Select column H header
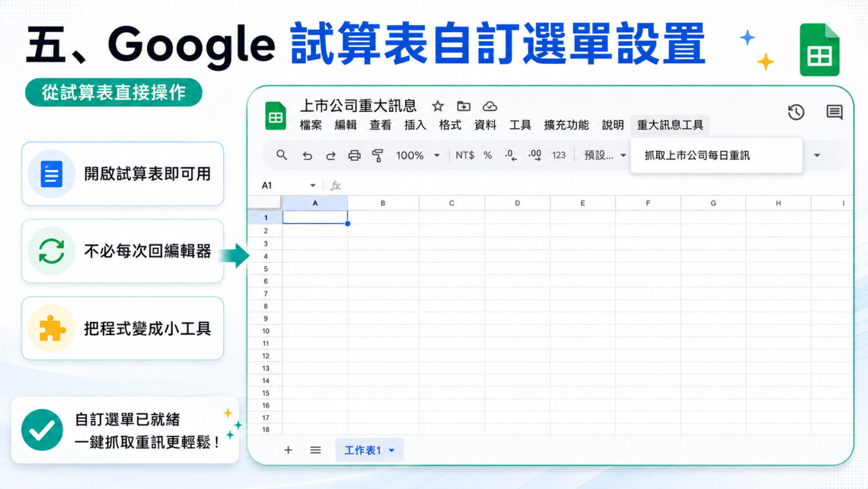The height and width of the screenshot is (489, 868). 778,203
